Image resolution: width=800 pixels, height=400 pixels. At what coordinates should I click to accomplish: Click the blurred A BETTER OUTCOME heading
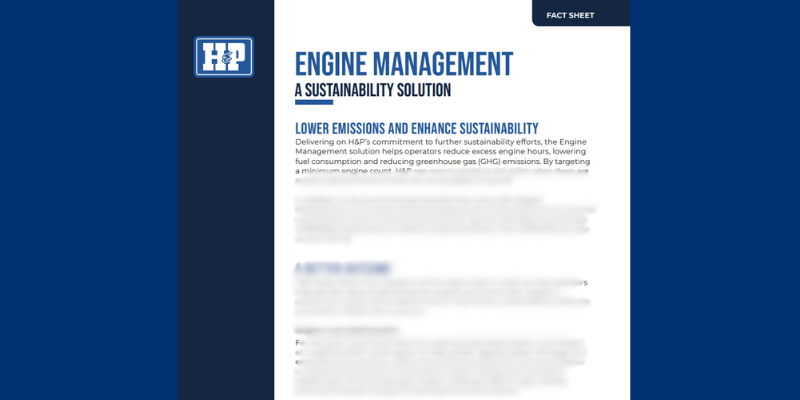(343, 269)
